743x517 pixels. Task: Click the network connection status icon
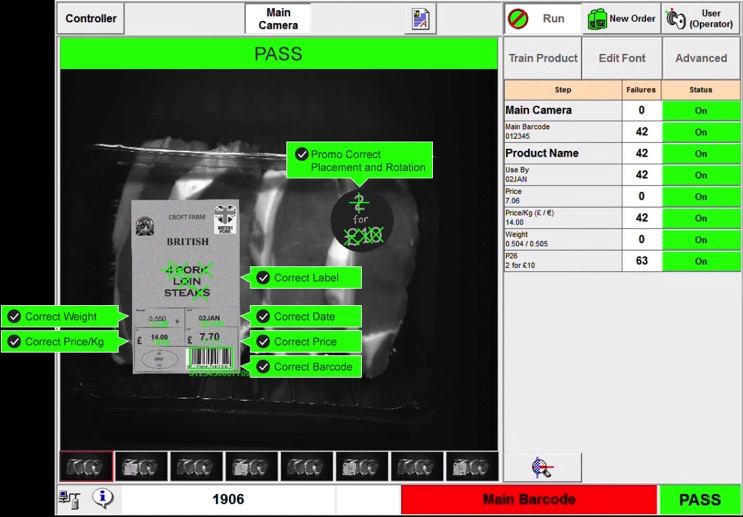point(69,499)
